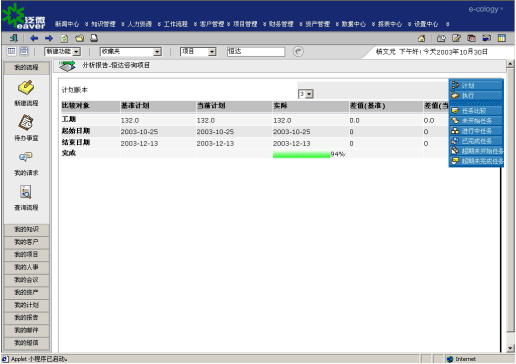516x364 pixels.
Task: Select 任务比较 in the blue side menu
Action: (476, 111)
